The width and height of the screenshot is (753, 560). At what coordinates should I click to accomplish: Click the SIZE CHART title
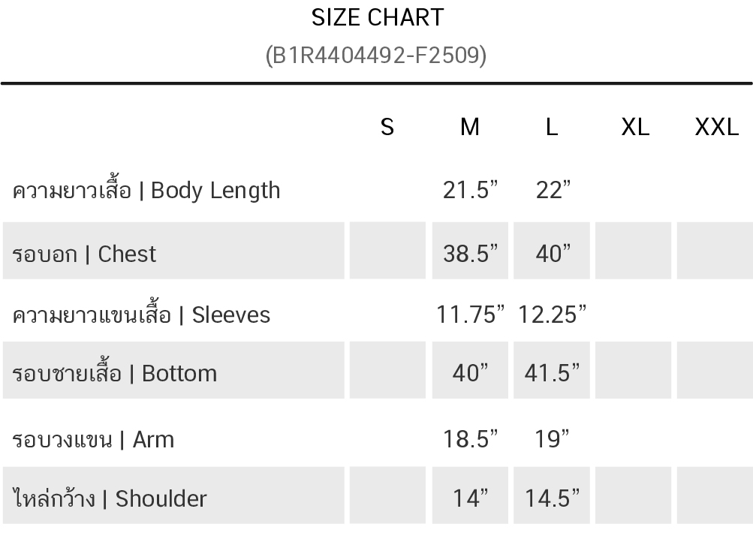click(x=378, y=18)
